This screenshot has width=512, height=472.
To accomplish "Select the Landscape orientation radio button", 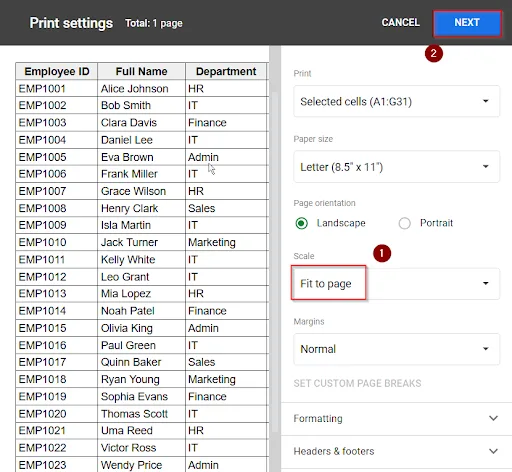I will pos(302,223).
